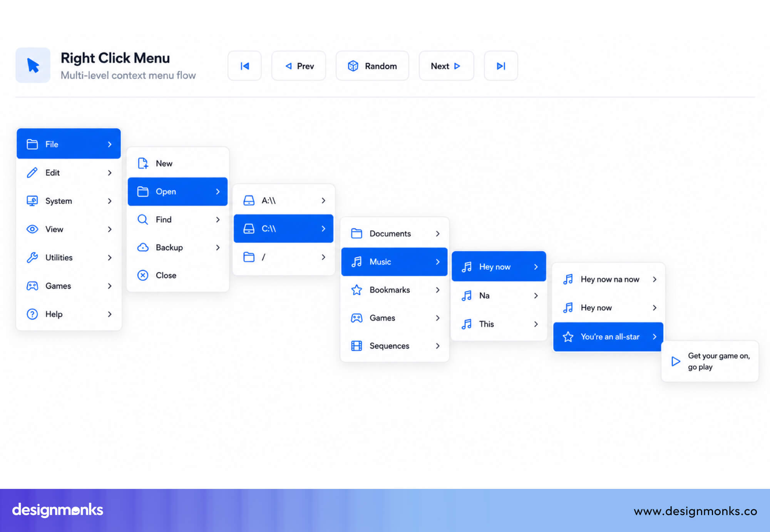This screenshot has width=770, height=532.
Task: Expand Hey now na now chevron
Action: coord(654,279)
